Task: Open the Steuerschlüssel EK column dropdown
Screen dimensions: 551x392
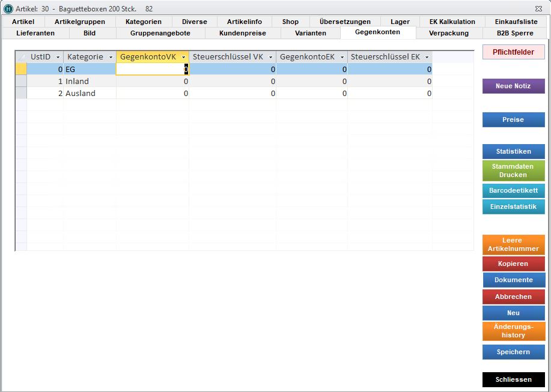Action: tap(427, 57)
